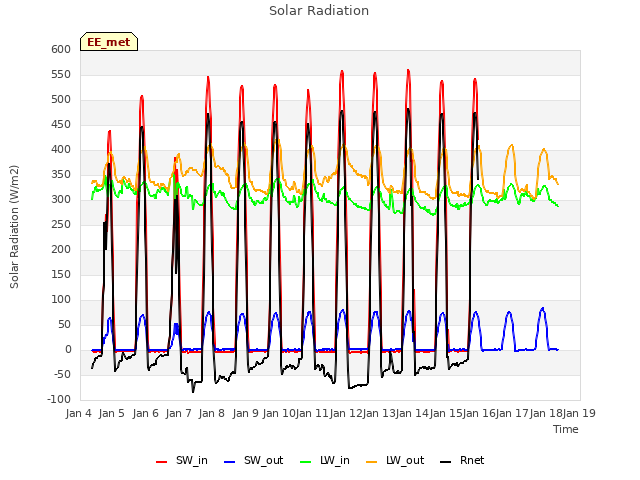Click the Jan 7 x-axis label
Screen dimensions: 640x480
pos(179,413)
